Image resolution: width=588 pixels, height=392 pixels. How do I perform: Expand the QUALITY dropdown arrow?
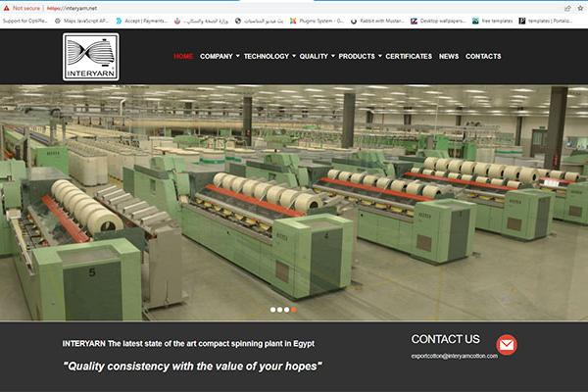(x=333, y=56)
